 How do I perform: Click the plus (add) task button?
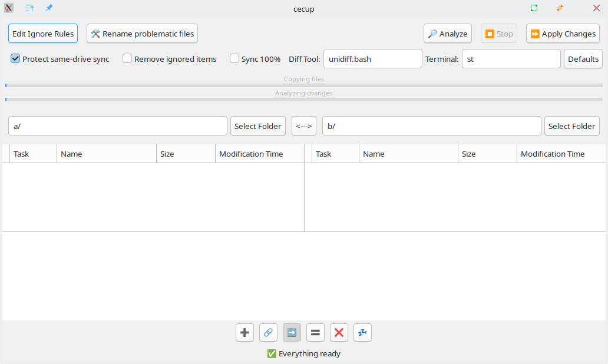(244, 333)
